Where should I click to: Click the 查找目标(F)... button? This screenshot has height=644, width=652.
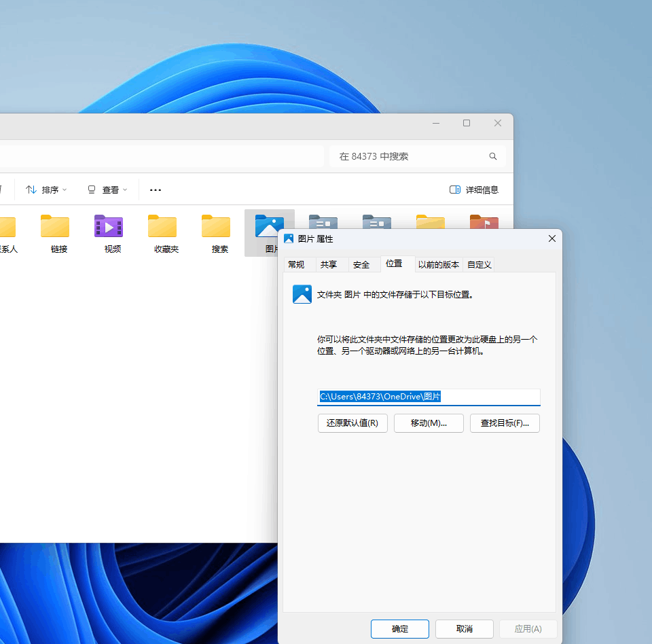(x=505, y=423)
